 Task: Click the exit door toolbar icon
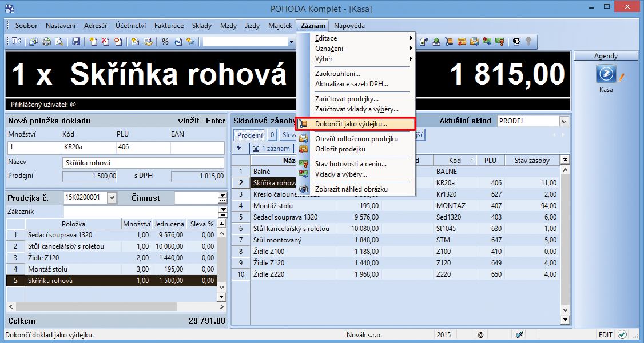click(17, 41)
